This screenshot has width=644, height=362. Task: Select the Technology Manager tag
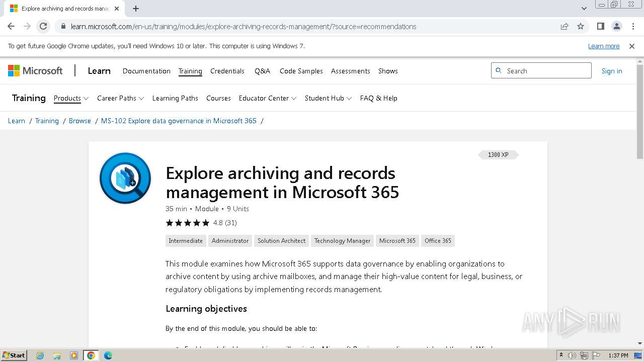click(342, 241)
